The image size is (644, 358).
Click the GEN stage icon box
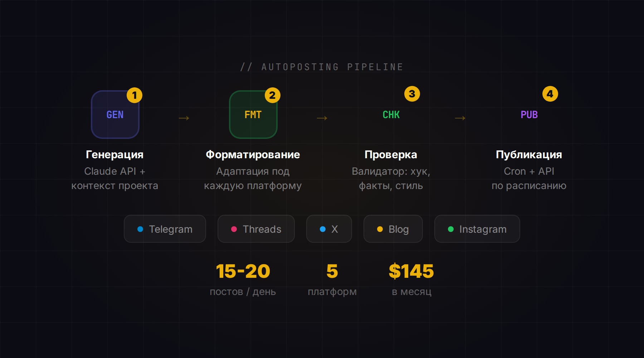pyautogui.click(x=115, y=115)
